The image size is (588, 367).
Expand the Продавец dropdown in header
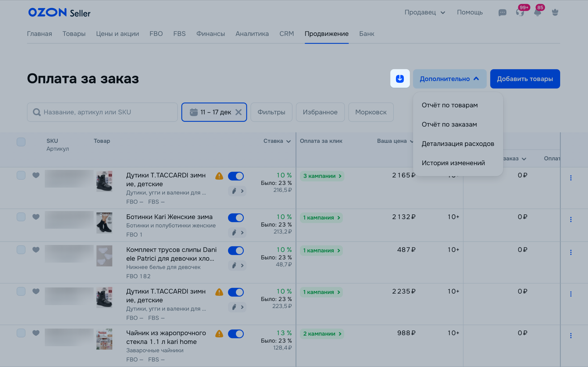coord(424,12)
